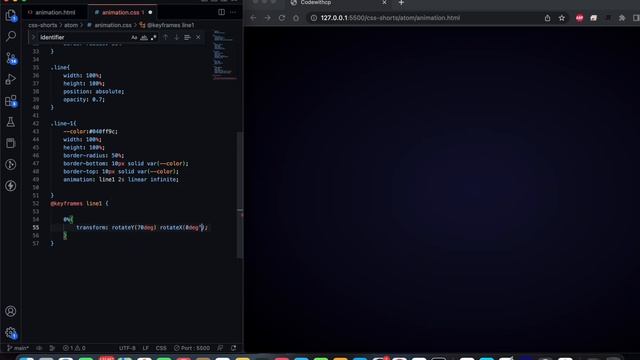Open editor More Actions ellipsis menu

pyautogui.click(x=233, y=12)
